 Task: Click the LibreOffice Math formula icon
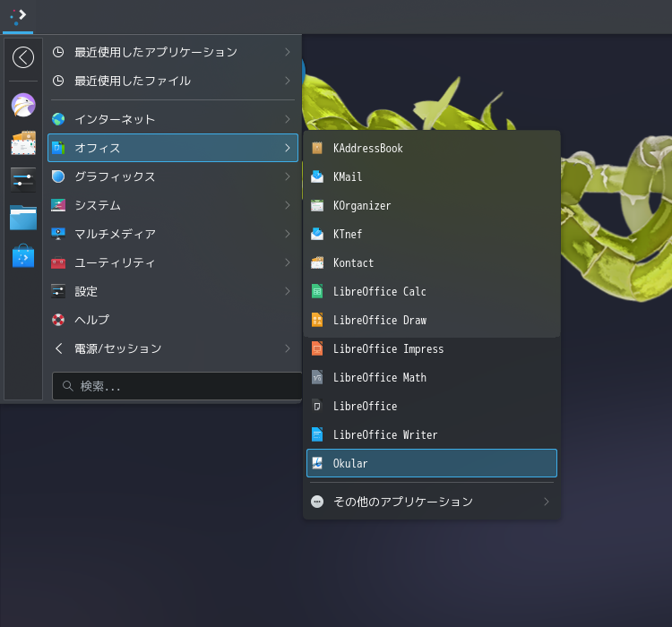(x=317, y=378)
